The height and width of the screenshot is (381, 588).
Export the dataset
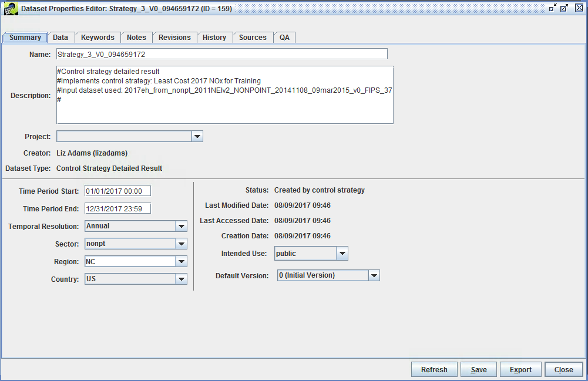(x=520, y=369)
